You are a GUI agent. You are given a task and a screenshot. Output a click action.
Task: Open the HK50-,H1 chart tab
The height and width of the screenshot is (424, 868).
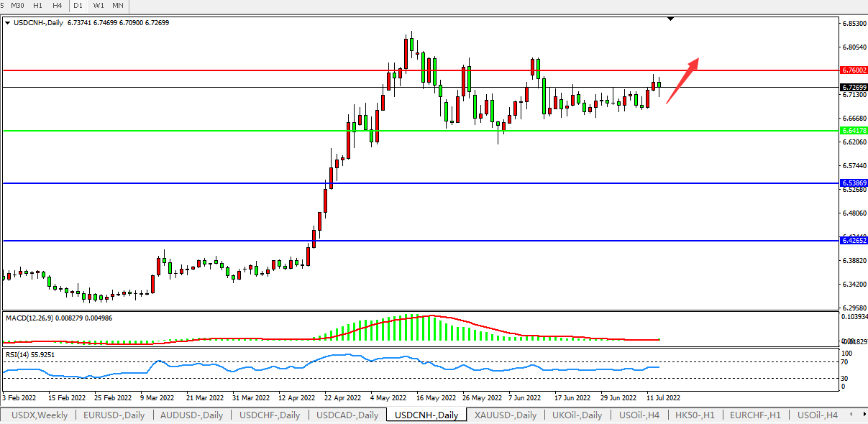coord(694,415)
